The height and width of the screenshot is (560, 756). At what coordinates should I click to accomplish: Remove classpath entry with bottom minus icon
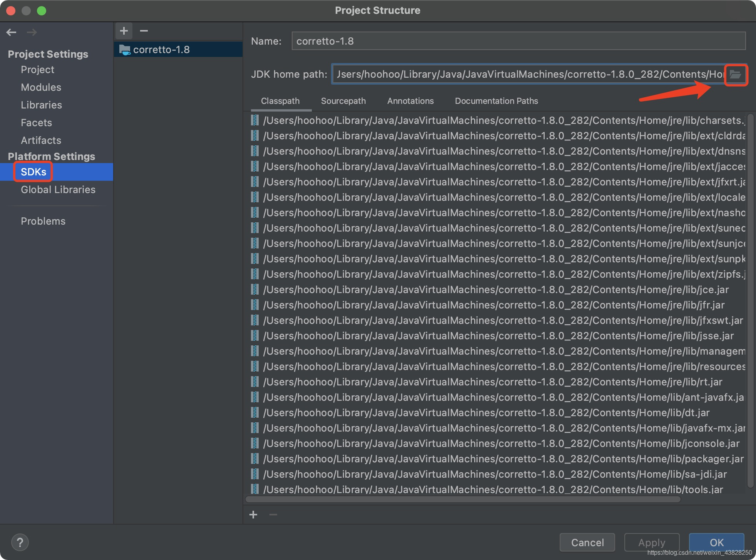(x=273, y=515)
